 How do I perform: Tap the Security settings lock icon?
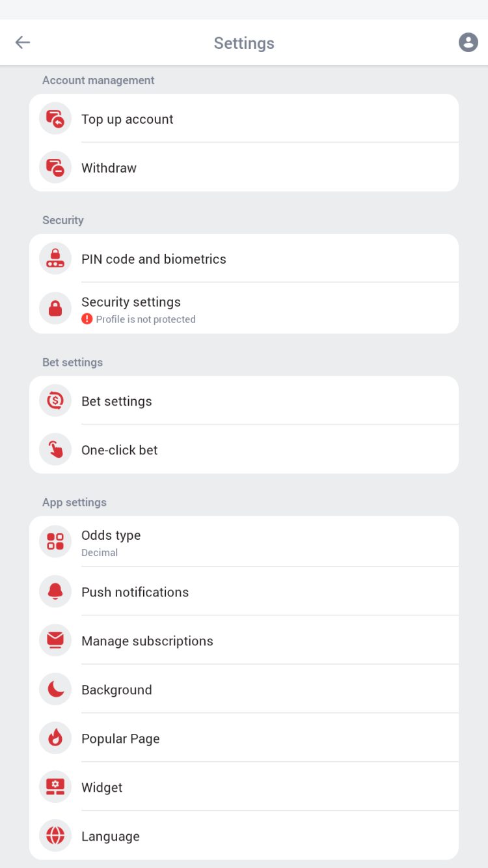pyautogui.click(x=55, y=308)
